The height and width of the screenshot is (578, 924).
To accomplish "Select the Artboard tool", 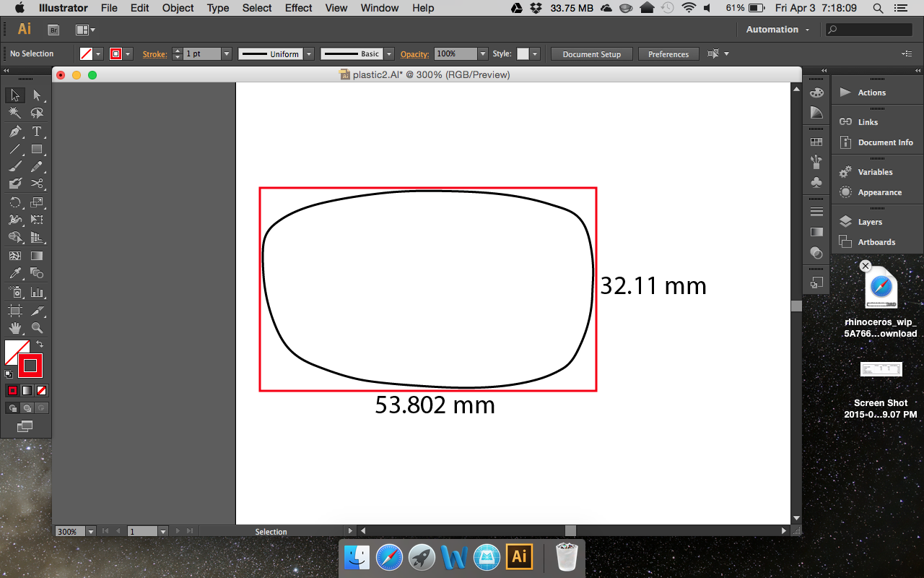I will (14, 311).
